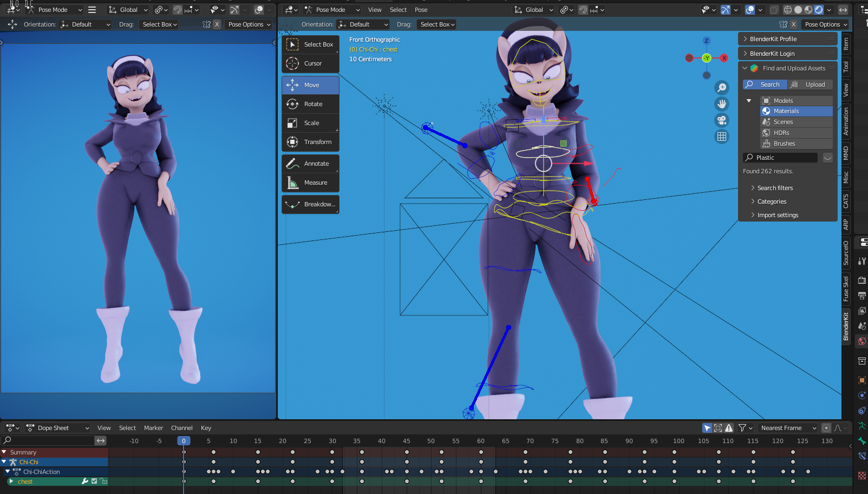
Task: Click the Upload button in BlenderKit
Action: [x=810, y=84]
